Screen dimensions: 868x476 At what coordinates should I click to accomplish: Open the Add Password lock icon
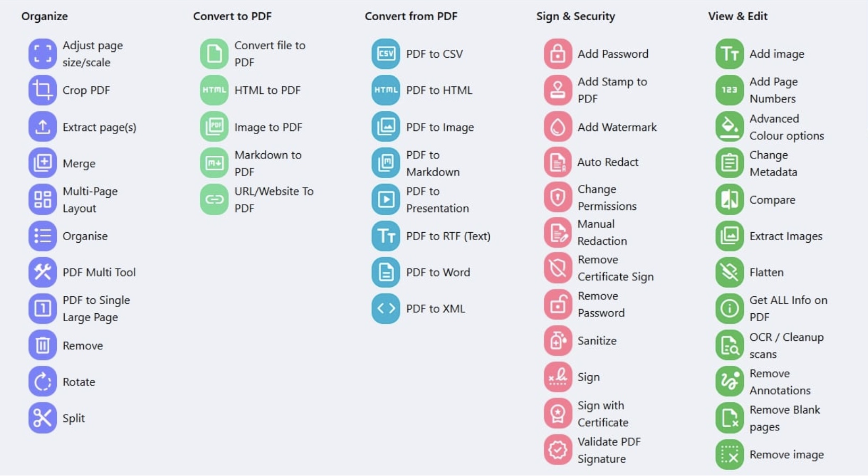(x=558, y=54)
